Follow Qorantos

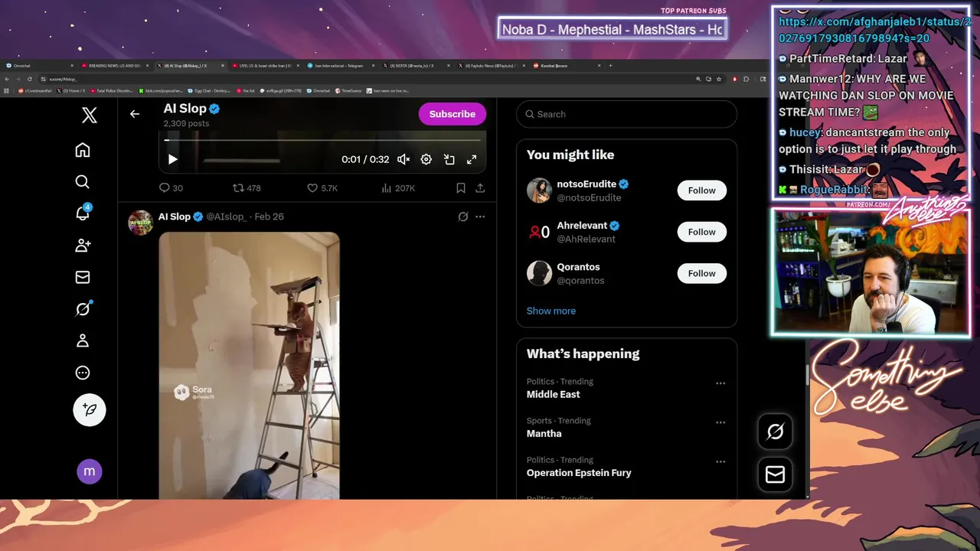(701, 273)
